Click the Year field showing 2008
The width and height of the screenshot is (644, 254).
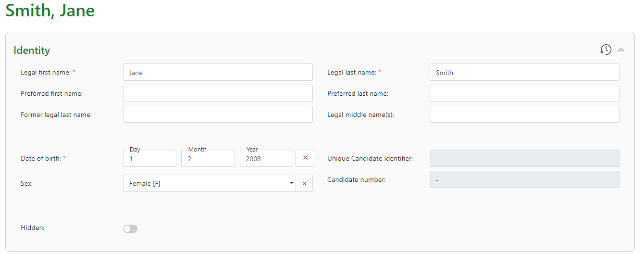click(266, 158)
